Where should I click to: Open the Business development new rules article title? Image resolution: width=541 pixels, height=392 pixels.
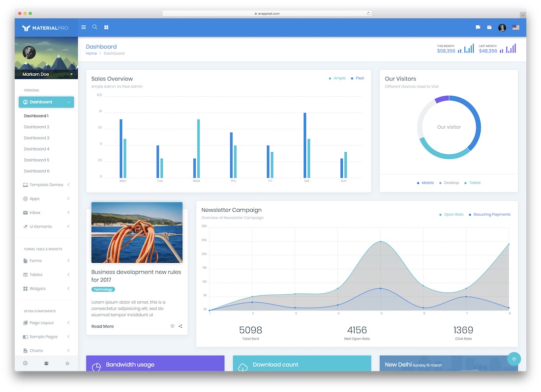click(x=136, y=276)
